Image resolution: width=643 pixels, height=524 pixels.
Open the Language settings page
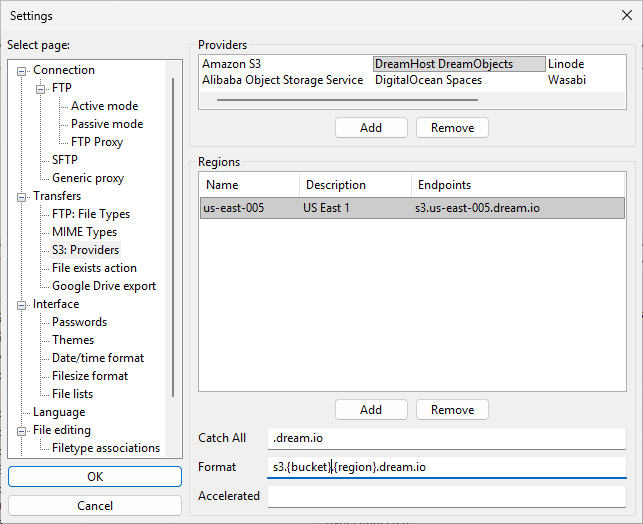click(59, 412)
